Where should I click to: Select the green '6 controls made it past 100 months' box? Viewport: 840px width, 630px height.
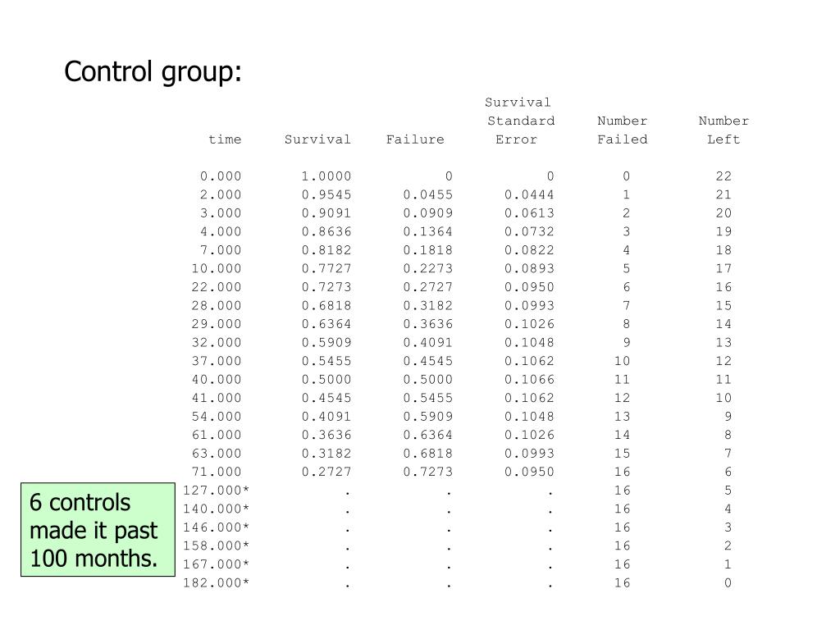(x=98, y=530)
